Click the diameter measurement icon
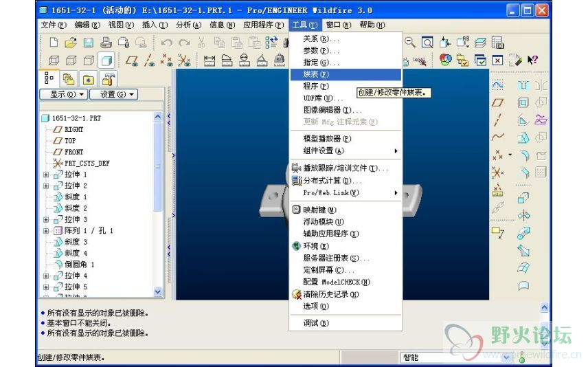Screen dimensions: 588x367 tap(245, 60)
